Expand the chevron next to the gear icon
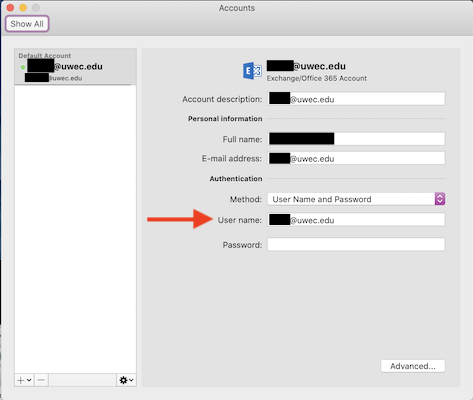This screenshot has height=400, width=473. (131, 380)
